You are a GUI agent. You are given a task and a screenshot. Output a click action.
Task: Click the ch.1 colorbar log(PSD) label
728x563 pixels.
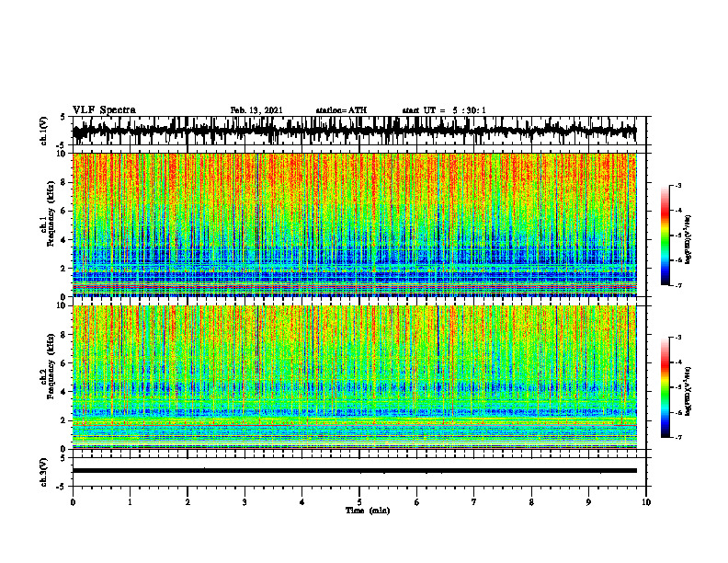pos(688,240)
